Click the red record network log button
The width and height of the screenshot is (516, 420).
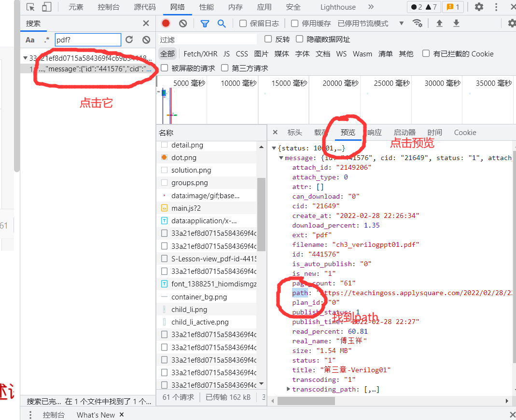click(x=166, y=23)
